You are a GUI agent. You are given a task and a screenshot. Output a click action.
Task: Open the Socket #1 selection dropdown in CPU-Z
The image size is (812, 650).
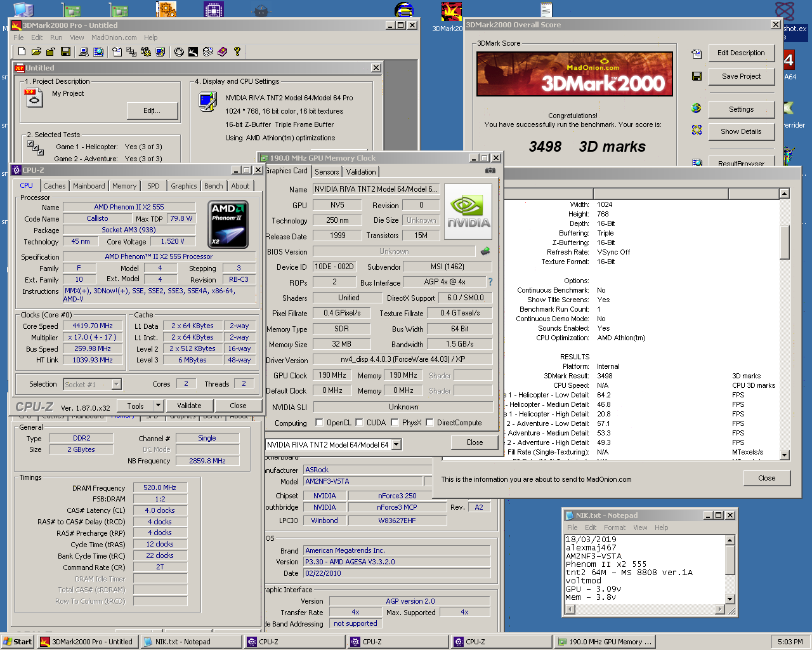click(x=117, y=384)
